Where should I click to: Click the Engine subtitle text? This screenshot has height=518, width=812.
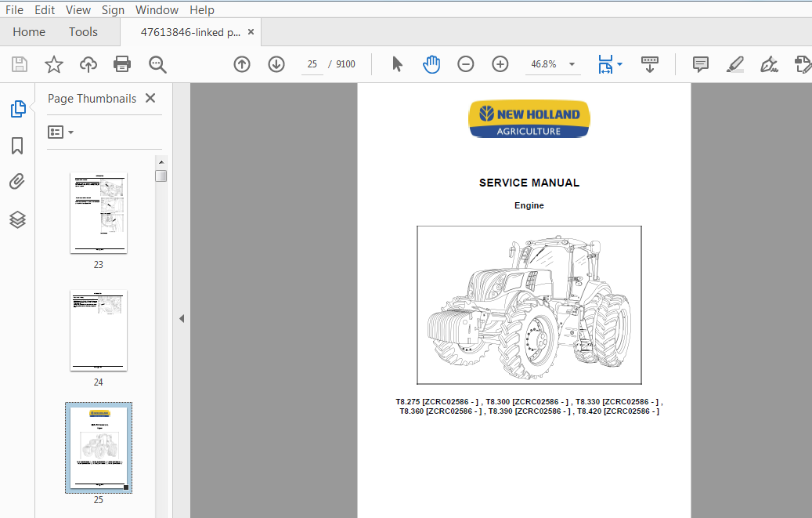pyautogui.click(x=529, y=205)
